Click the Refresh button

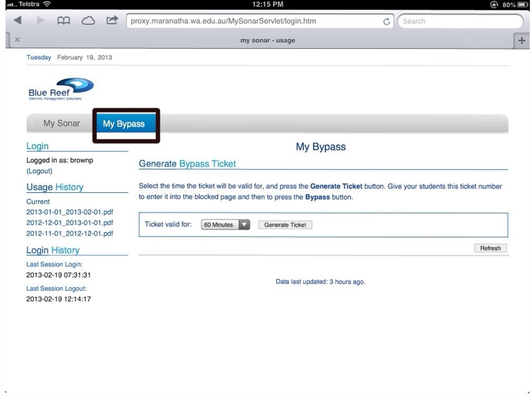490,248
